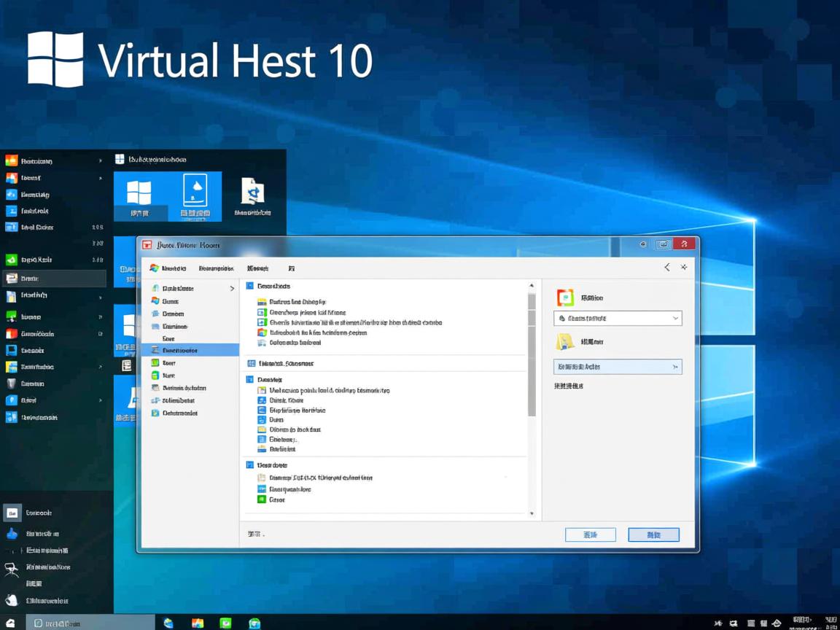Click the left button at the dialog bottom right
840x630 pixels.
click(x=590, y=534)
